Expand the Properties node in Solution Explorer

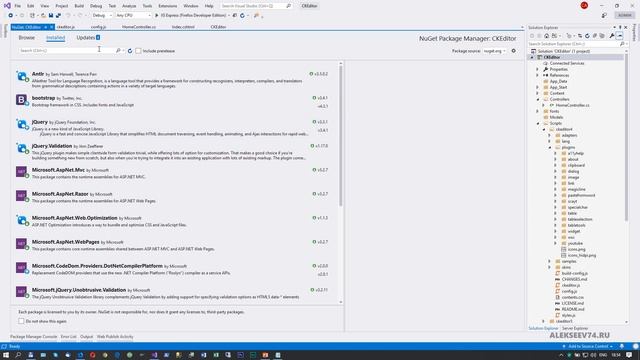pyautogui.click(x=538, y=69)
